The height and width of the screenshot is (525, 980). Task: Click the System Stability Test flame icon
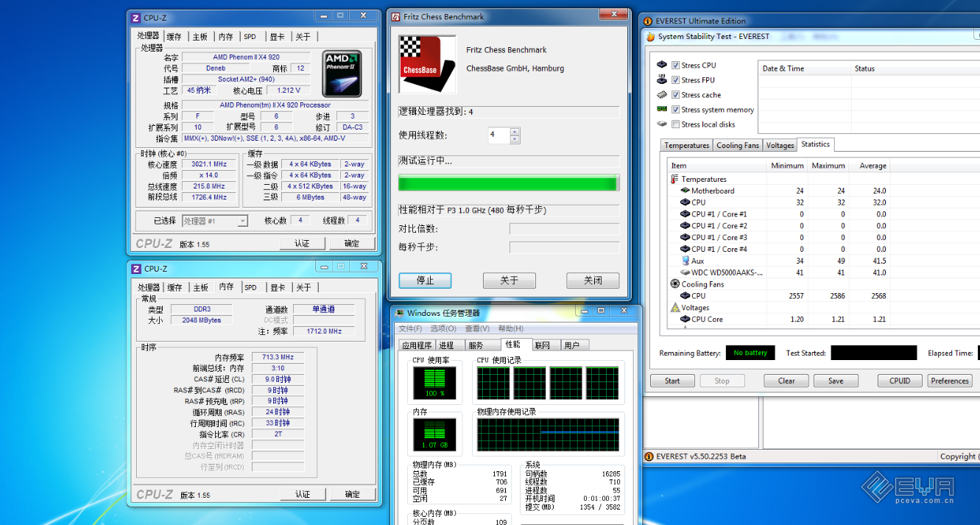(650, 36)
